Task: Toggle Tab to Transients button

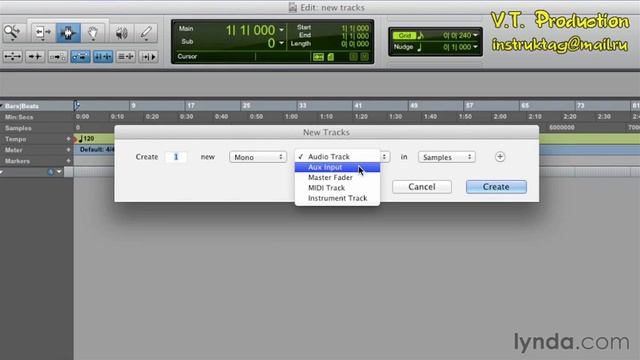Action: (35, 56)
